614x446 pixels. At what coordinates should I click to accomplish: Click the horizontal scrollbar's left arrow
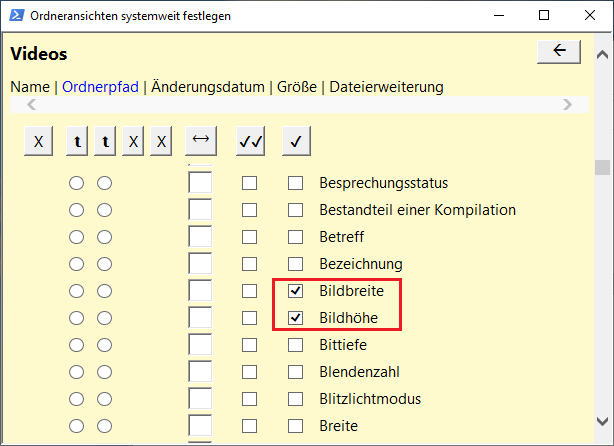tap(31, 104)
